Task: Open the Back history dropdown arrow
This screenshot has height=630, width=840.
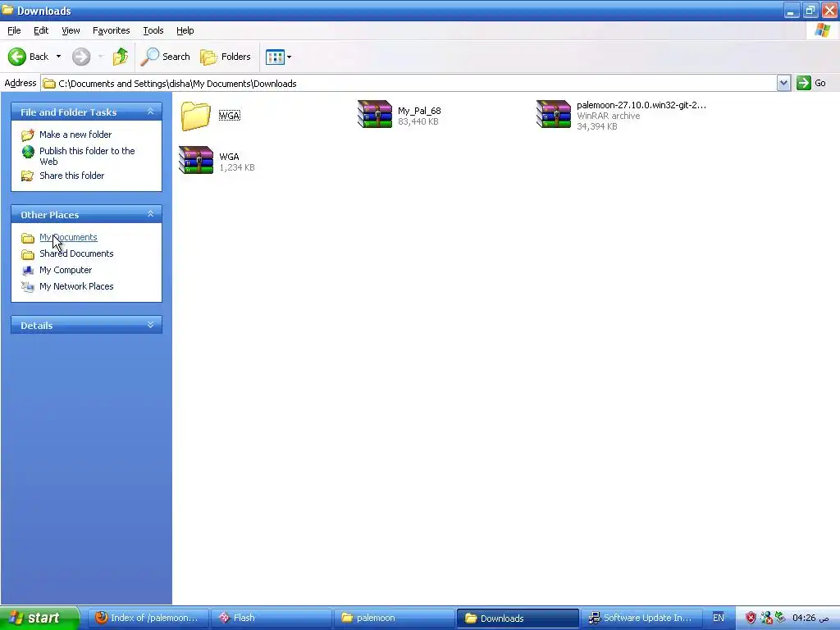Action: pos(58,57)
